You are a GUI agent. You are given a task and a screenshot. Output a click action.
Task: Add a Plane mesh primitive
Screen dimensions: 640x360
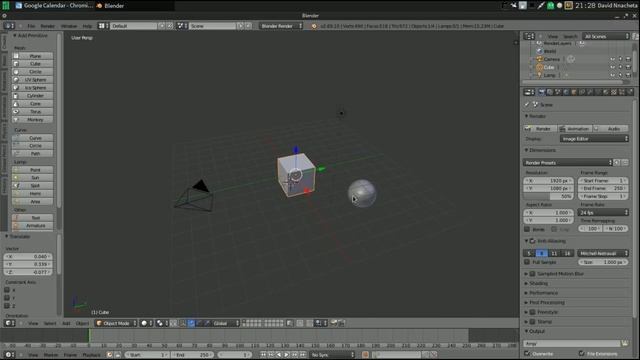tap(33, 56)
